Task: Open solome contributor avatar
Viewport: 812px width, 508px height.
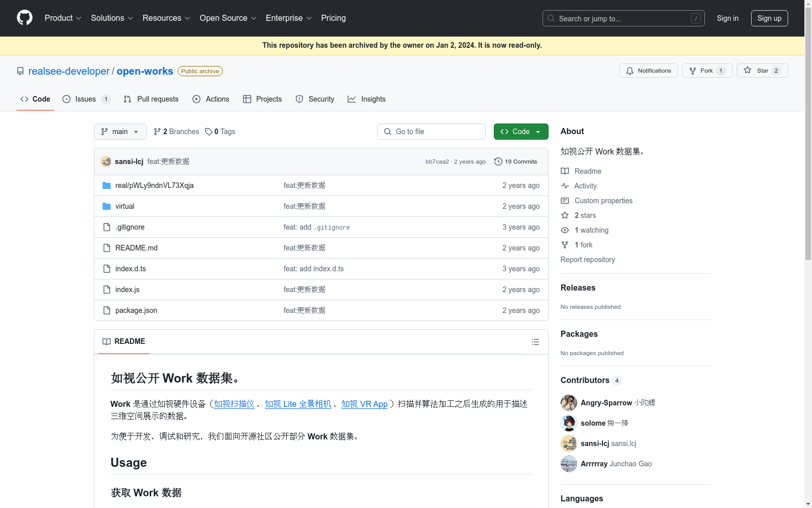Action: pos(568,423)
